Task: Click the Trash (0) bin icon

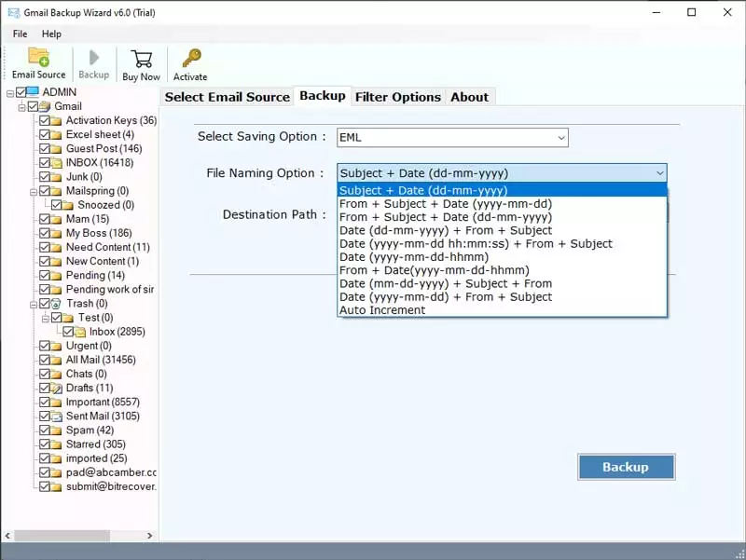Action: 56,303
